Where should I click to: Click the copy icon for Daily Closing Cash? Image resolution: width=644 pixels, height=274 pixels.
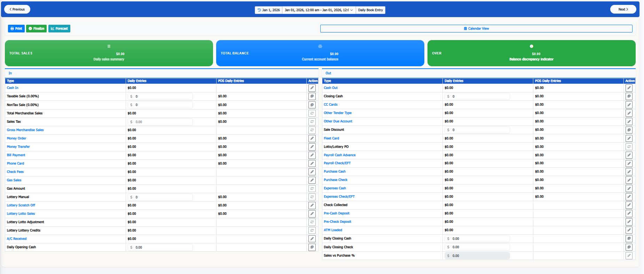[x=629, y=239]
